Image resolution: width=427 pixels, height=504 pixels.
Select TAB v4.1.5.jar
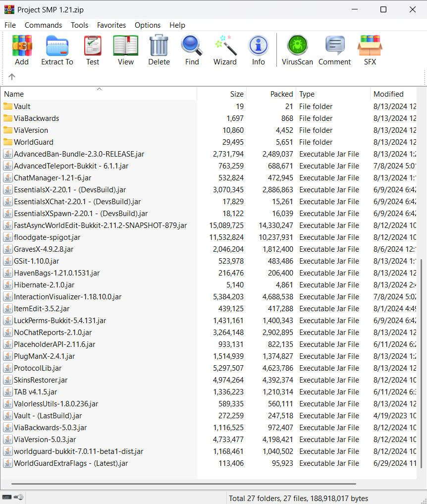click(35, 392)
